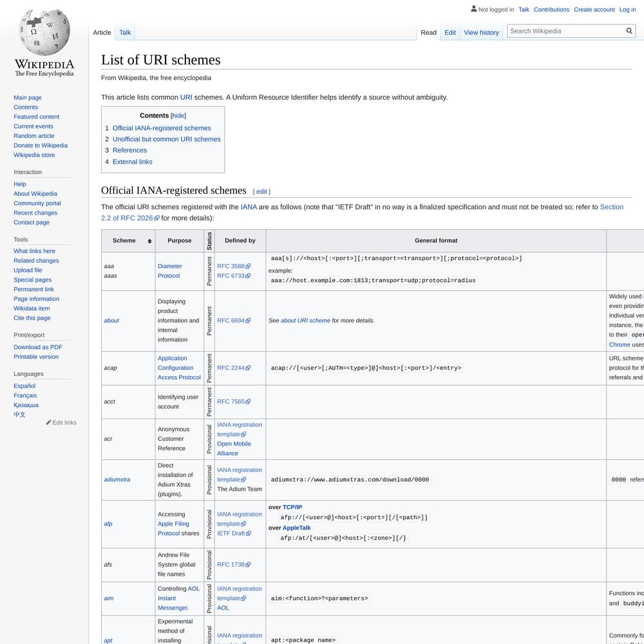The height and width of the screenshot is (644, 644).
Task: Open Contact page link
Action: pyautogui.click(x=31, y=222)
